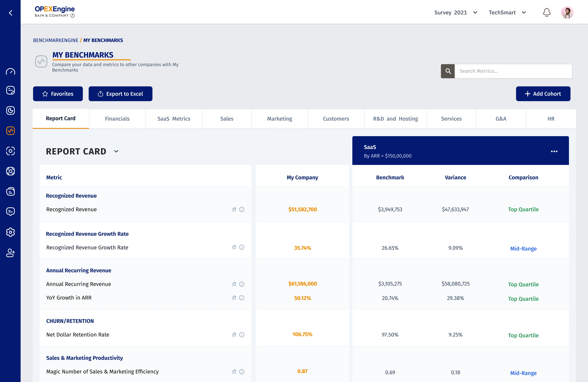Screen dimensions: 588x382
Task: Expand the Report Card heading chevron
Action: [x=116, y=151]
